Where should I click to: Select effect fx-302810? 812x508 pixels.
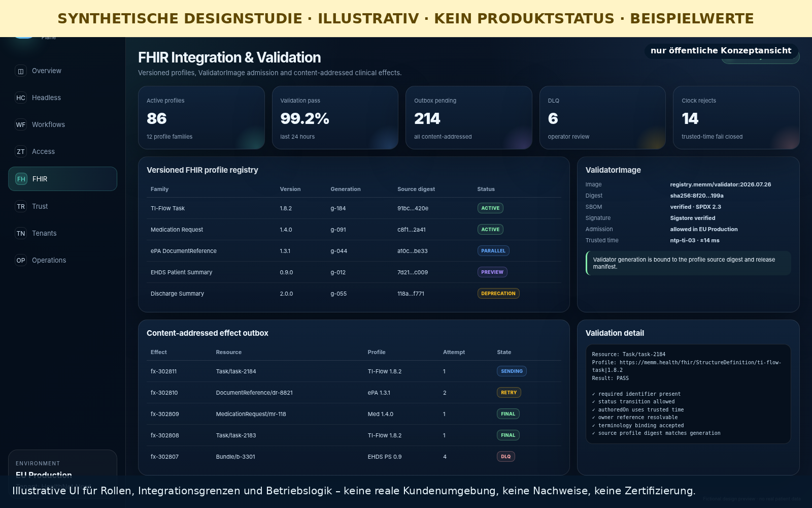164,393
